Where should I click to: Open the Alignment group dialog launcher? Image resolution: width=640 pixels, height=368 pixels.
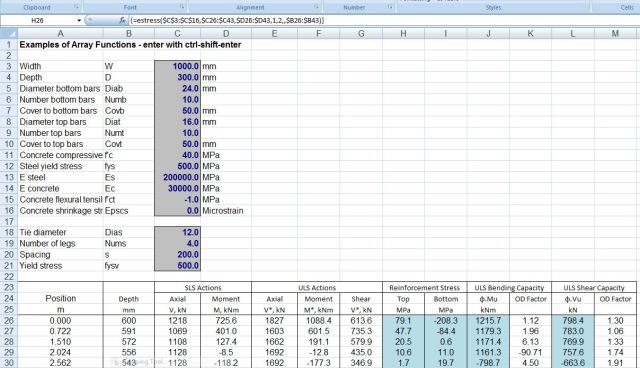pos(317,7)
